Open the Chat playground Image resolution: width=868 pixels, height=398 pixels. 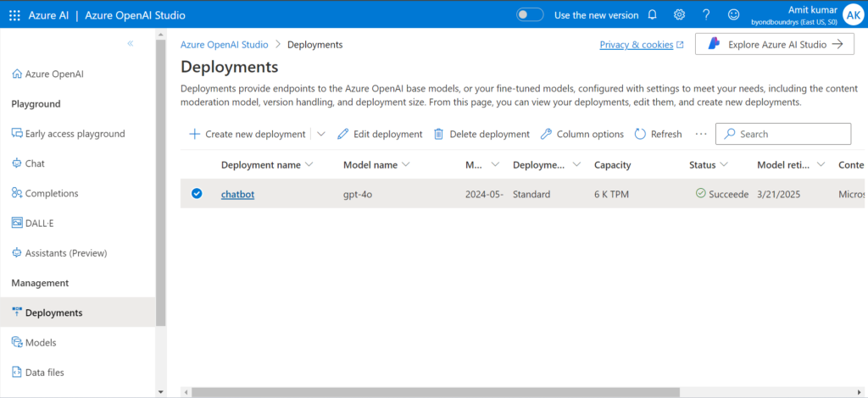tap(28, 163)
